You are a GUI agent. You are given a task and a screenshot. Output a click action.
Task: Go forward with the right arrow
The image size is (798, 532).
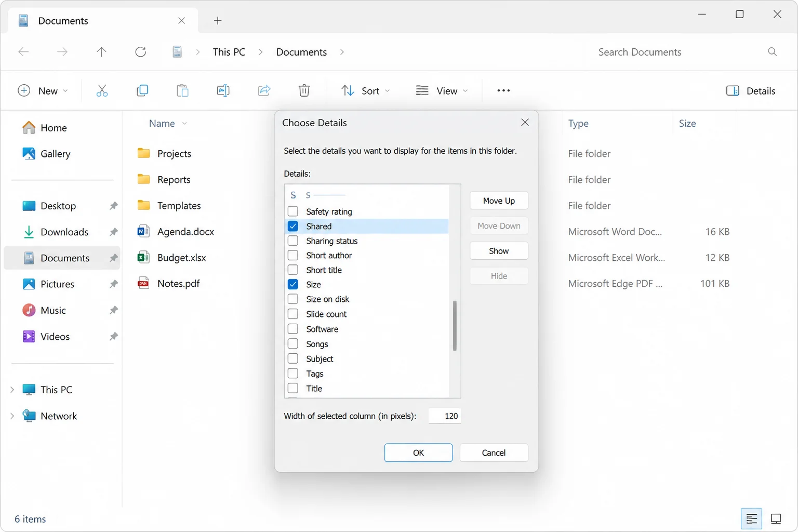[62, 52]
